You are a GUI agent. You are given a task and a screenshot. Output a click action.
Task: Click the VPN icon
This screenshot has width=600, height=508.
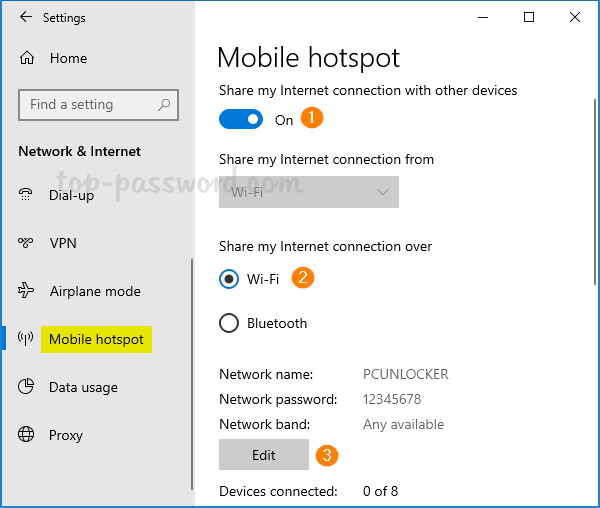pyautogui.click(x=26, y=243)
